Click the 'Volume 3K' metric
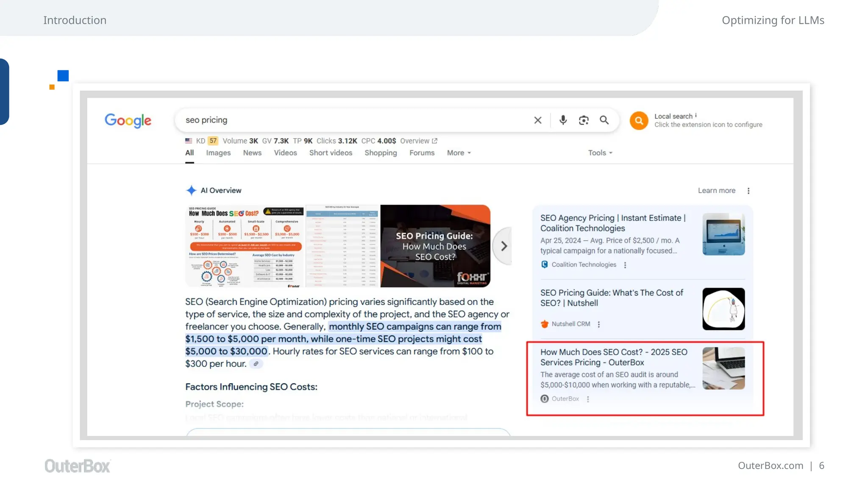Image resolution: width=868 pixels, height=488 pixels. 240,141
